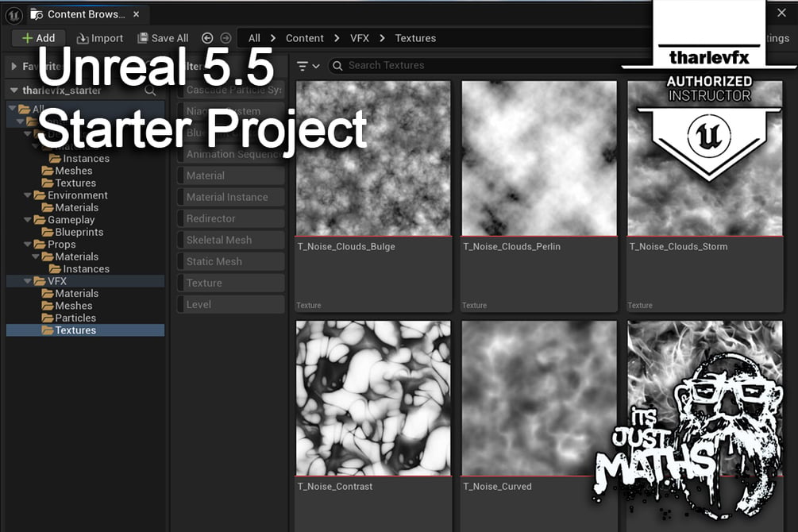Go forward with the right arrow icon
This screenshot has width=798, height=532.
(x=226, y=38)
